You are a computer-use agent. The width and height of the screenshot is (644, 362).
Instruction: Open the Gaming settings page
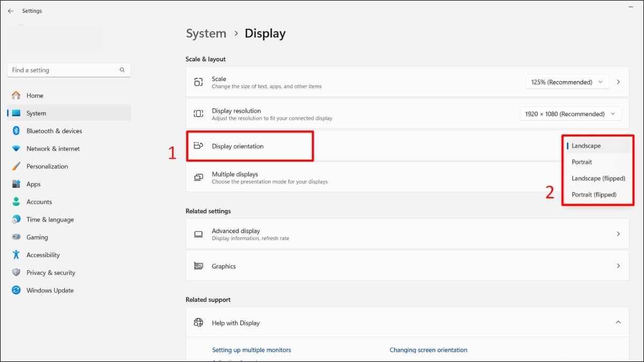tap(69, 237)
